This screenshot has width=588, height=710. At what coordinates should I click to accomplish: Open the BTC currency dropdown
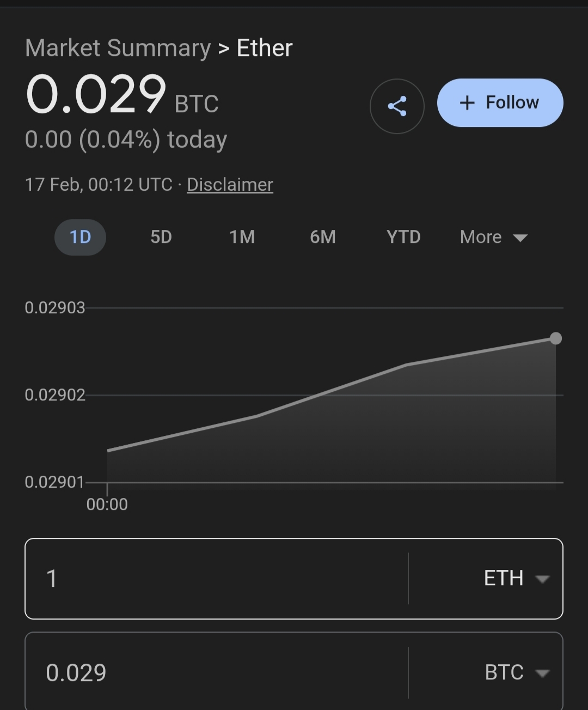coord(516,672)
